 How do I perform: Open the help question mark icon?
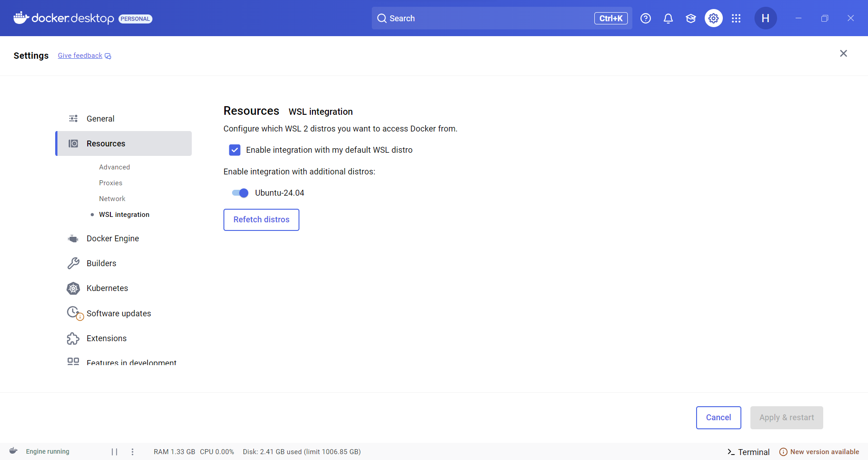click(x=645, y=18)
